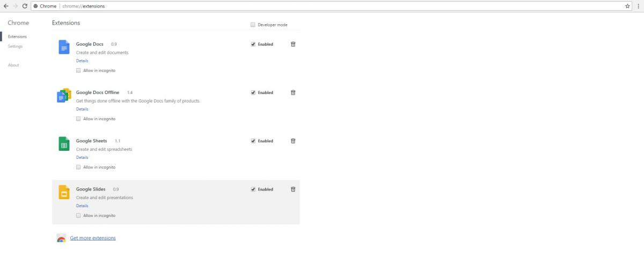
Task: Click the Google Docs extension name
Action: (90, 44)
